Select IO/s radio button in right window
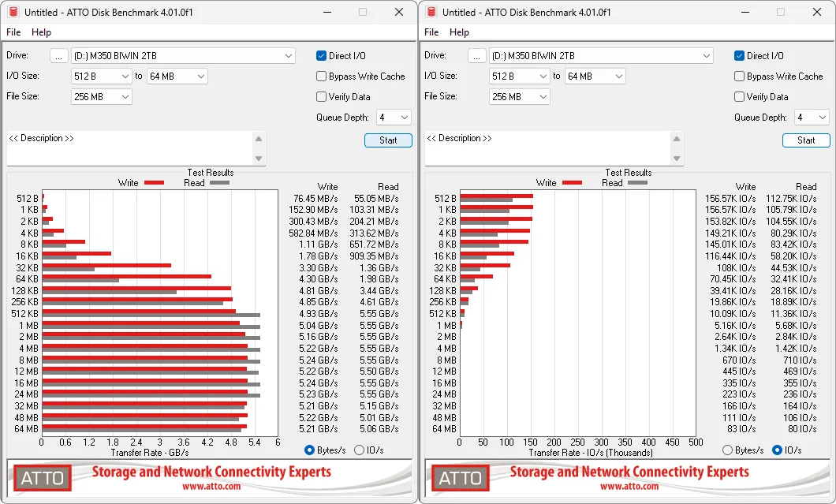The height and width of the screenshot is (504, 836). pyautogui.click(x=777, y=450)
